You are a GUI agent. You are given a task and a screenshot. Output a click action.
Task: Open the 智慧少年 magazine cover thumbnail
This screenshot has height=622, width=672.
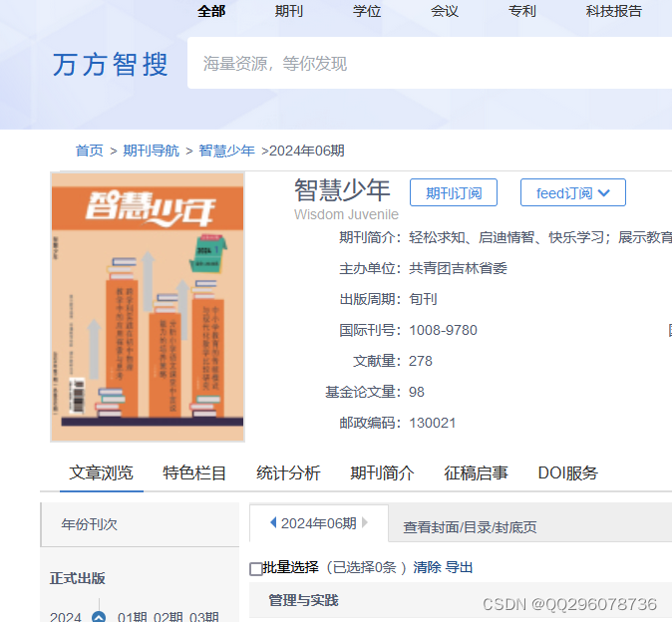coord(148,307)
